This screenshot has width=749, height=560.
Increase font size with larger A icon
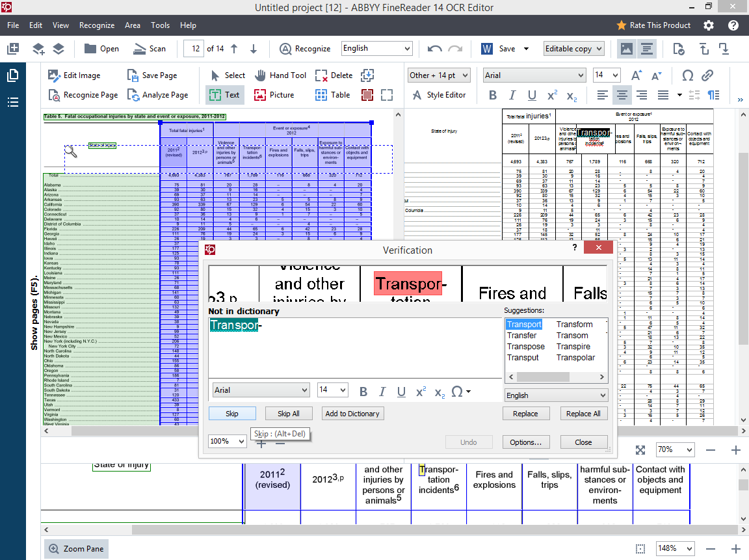point(636,75)
